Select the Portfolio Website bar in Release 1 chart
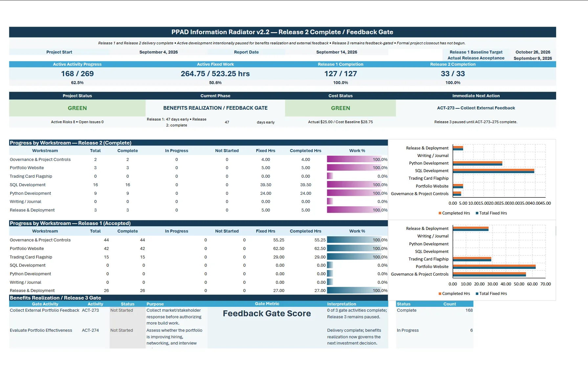This screenshot has width=588, height=381. (494, 267)
